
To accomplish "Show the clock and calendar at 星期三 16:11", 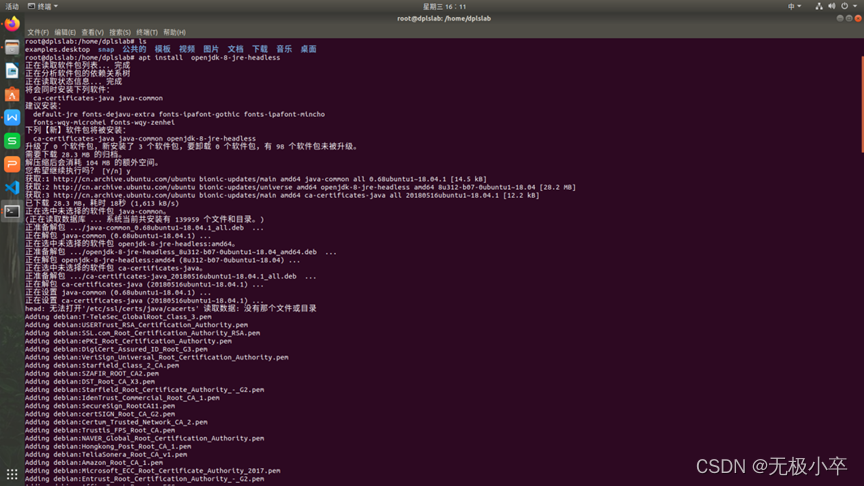I will [x=444, y=6].
